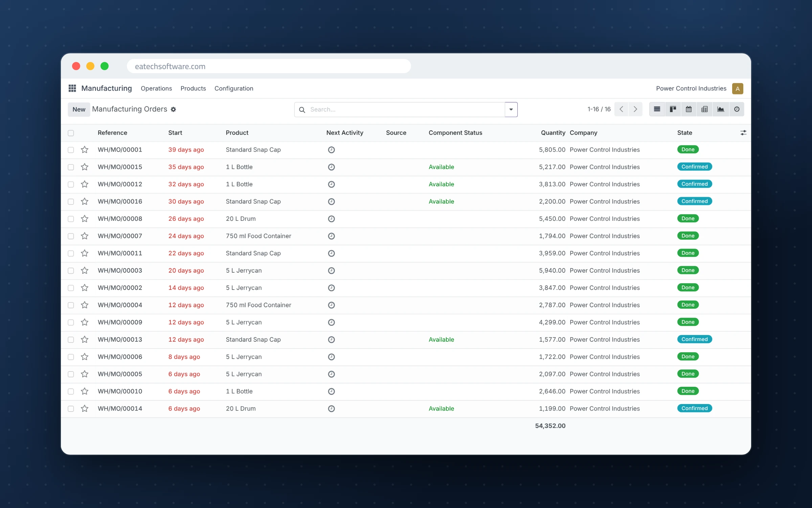Viewport: 812px width, 508px height.
Task: Sort by the Product column header
Action: 237,133
